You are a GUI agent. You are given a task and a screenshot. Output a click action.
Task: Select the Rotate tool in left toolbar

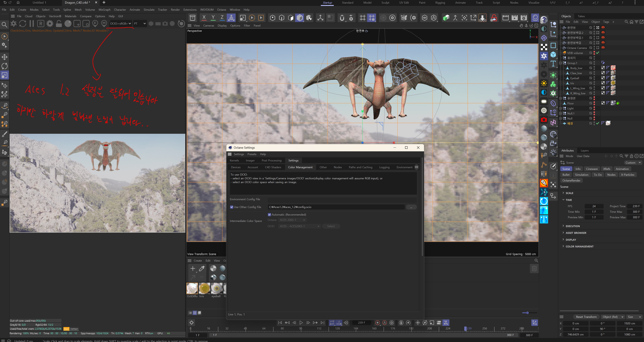pyautogui.click(x=5, y=66)
